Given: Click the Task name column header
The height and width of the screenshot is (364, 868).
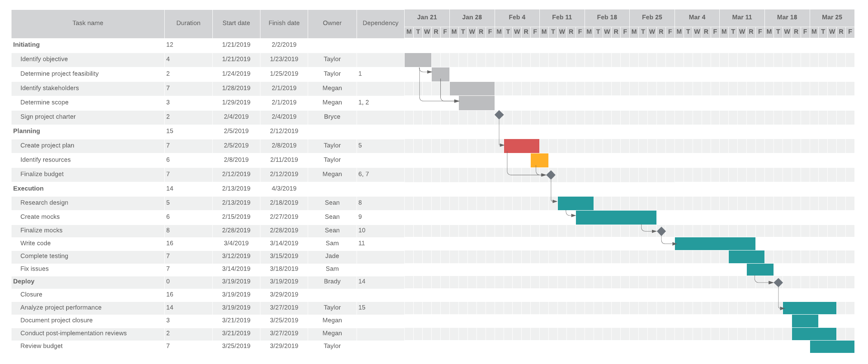Looking at the screenshot, I should [87, 23].
